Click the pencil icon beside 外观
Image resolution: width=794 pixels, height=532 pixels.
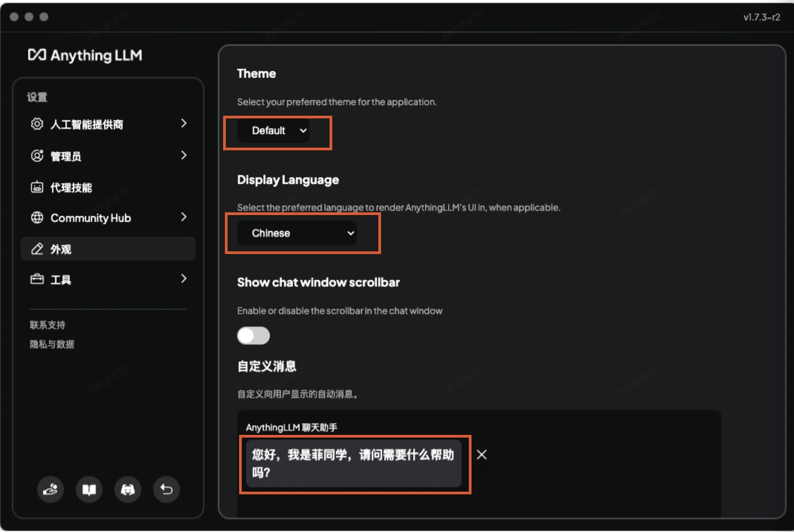(x=37, y=249)
